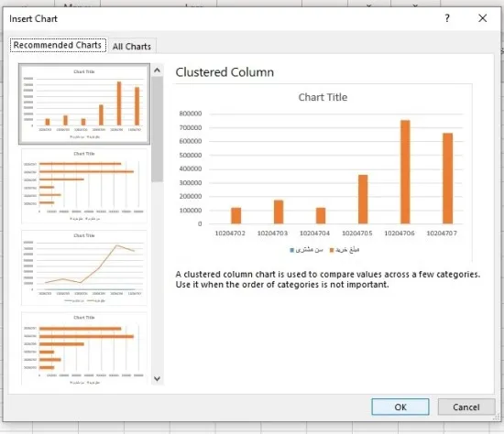Click the chart list scrollbar thumb
Viewport: 504px width, 434px height.
(x=158, y=129)
